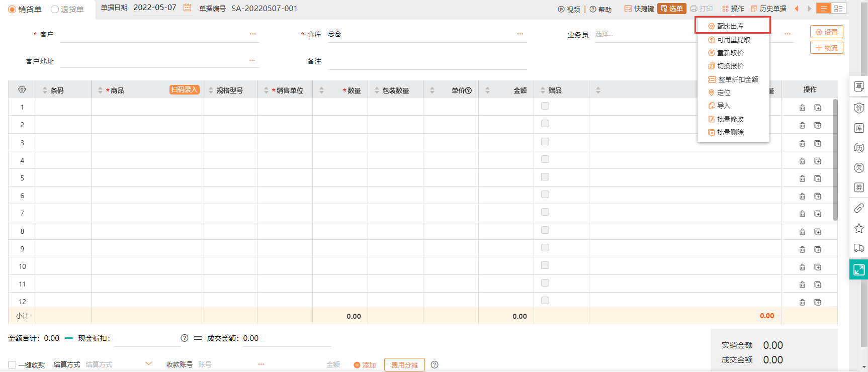Expand the 结算方式 dropdown
868x372 pixels.
[x=148, y=364]
